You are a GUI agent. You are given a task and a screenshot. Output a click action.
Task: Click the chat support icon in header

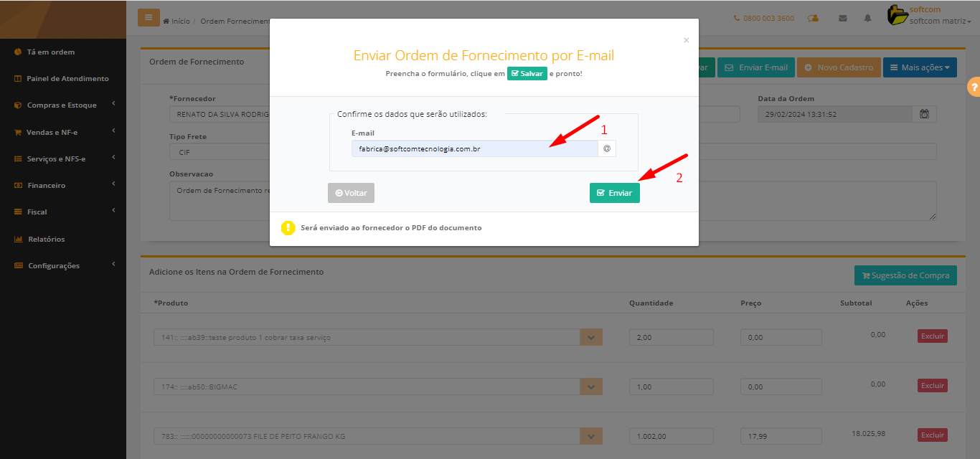813,19
